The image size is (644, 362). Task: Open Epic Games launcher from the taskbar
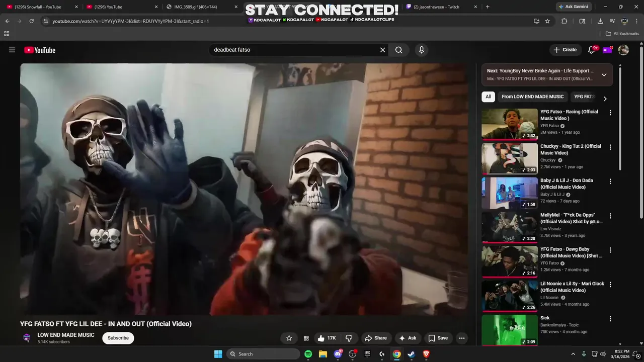tap(367, 354)
